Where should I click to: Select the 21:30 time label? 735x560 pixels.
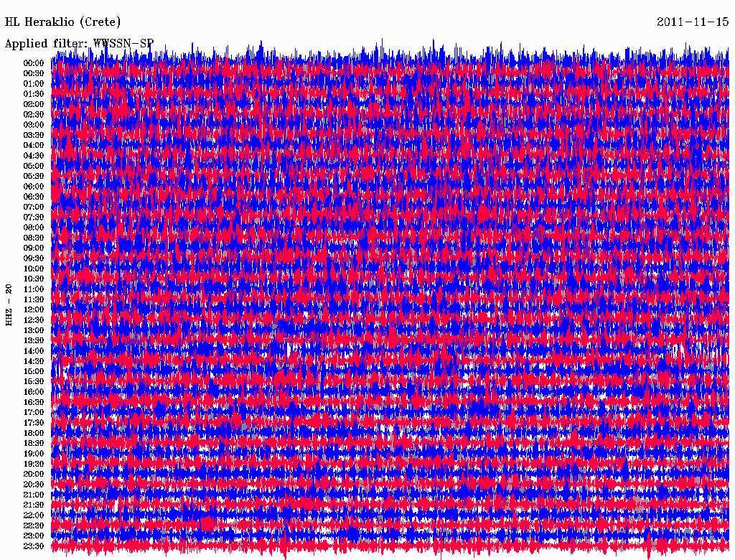click(x=34, y=505)
